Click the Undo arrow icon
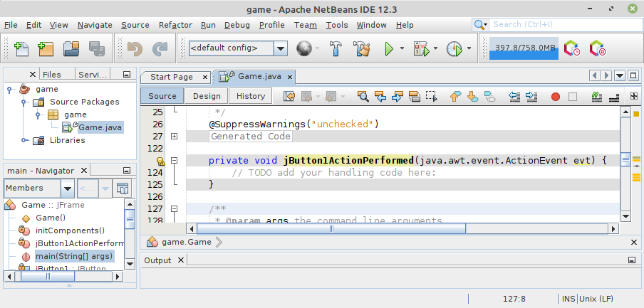The width and height of the screenshot is (644, 308). click(x=135, y=49)
